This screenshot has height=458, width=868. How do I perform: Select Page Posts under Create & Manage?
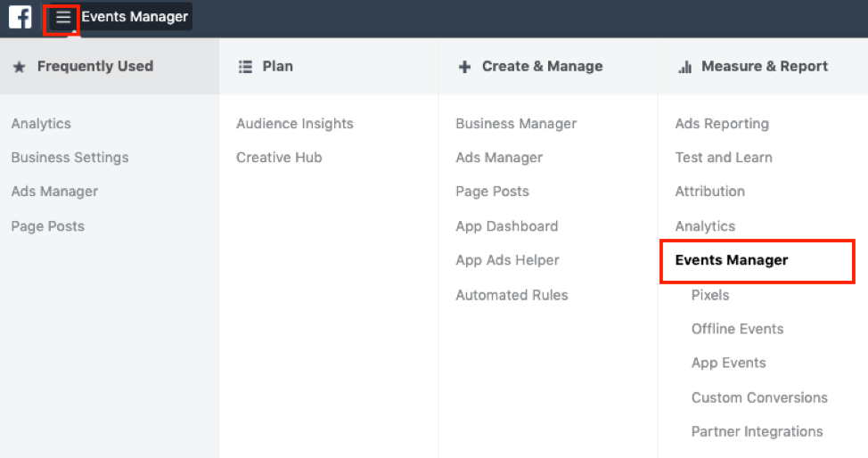[492, 192]
